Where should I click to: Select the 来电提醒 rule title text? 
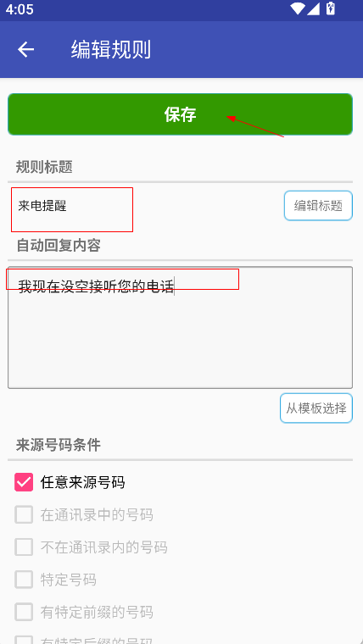point(42,206)
